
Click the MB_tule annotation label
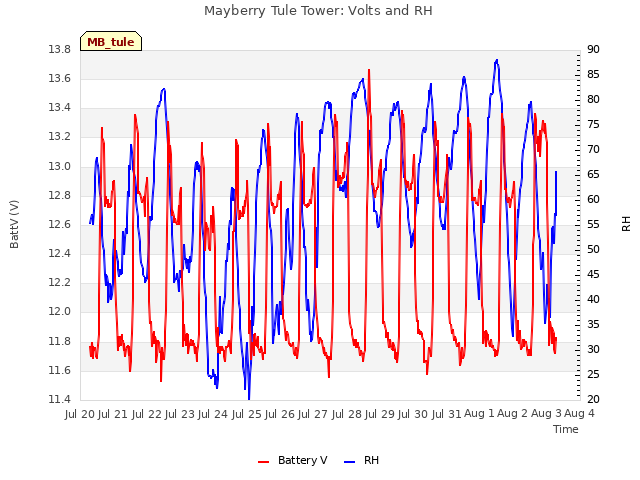pyautogui.click(x=111, y=42)
